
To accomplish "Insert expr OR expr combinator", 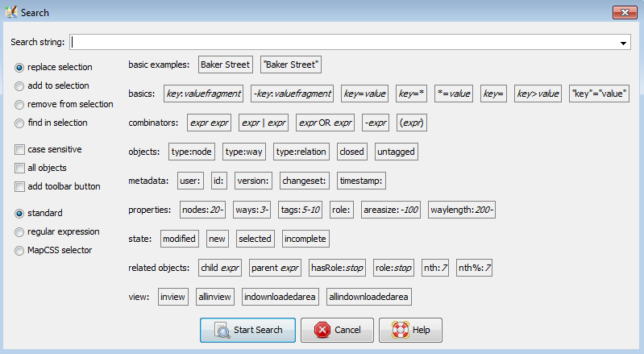I will [326, 123].
